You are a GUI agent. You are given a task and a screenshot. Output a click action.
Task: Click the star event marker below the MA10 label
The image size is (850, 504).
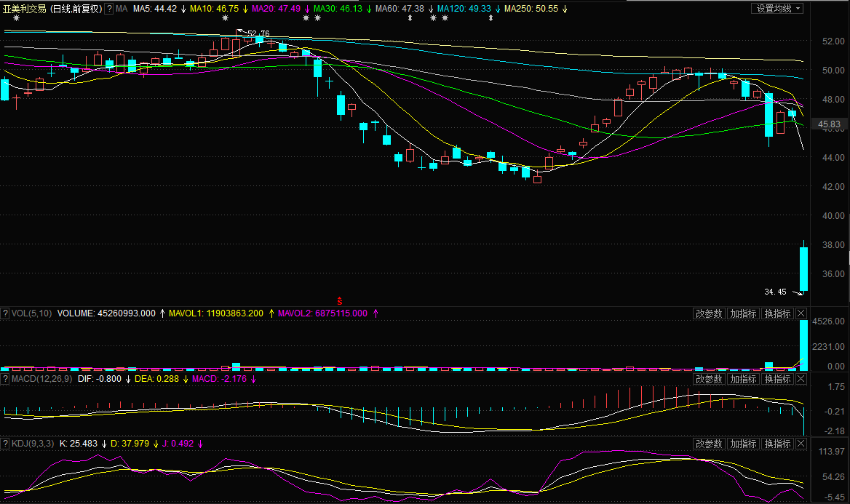226,18
